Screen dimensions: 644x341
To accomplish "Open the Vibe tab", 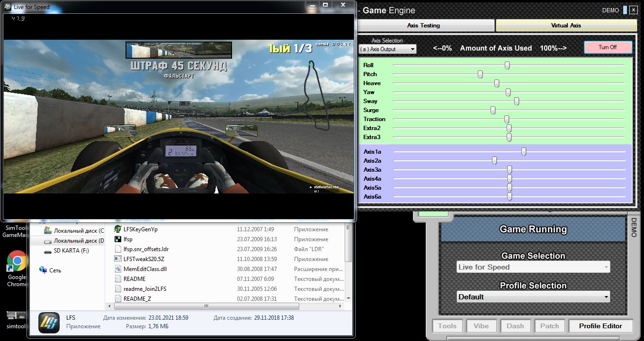I will click(x=481, y=326).
